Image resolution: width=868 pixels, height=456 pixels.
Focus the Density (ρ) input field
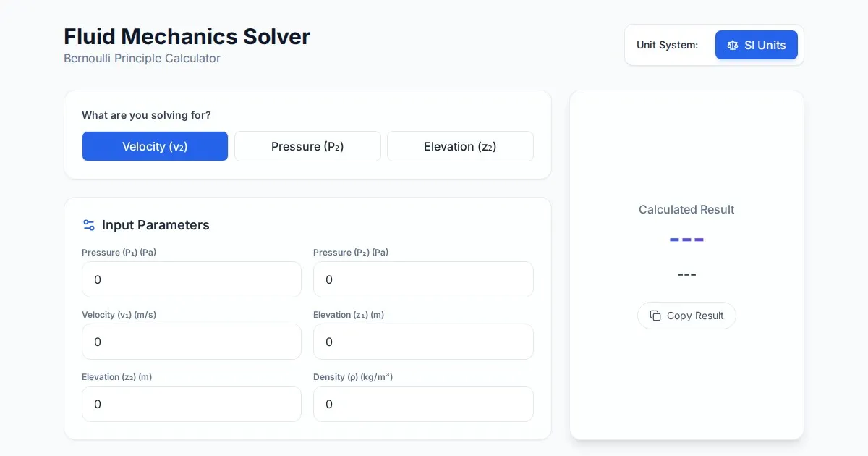[423, 404]
